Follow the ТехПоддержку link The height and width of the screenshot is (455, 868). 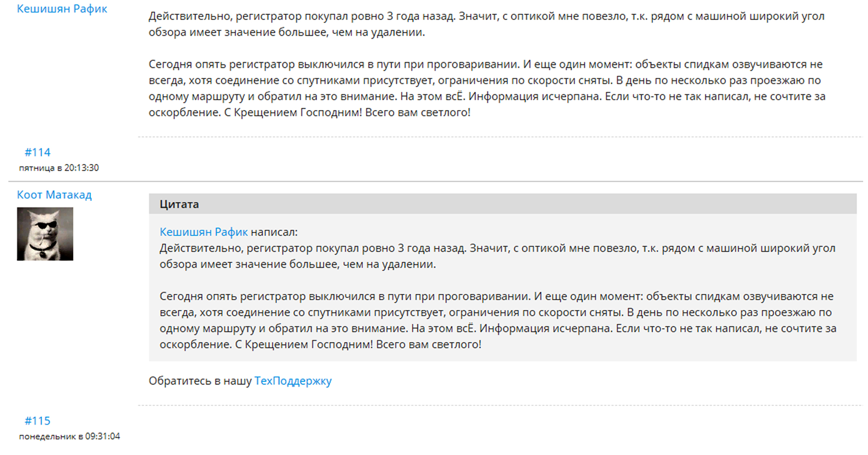(x=293, y=381)
